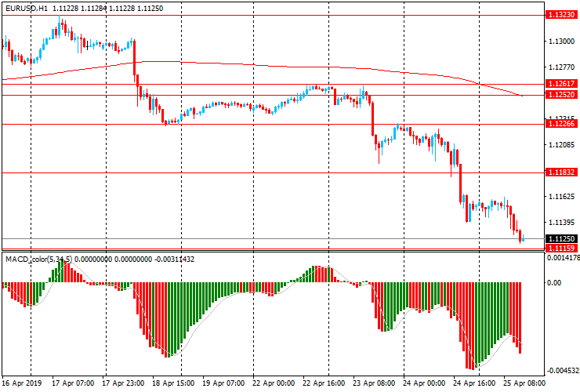Click the 1.12266 price level label
The image size is (580, 392).
pyautogui.click(x=562, y=124)
